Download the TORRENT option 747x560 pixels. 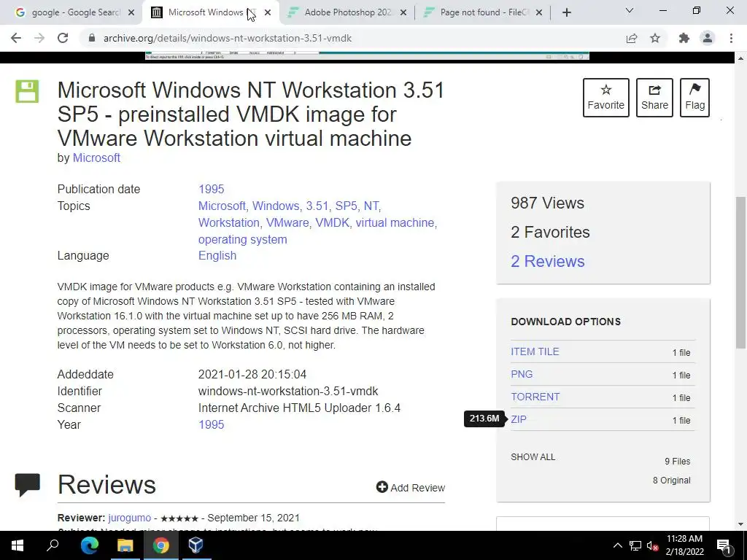point(535,397)
